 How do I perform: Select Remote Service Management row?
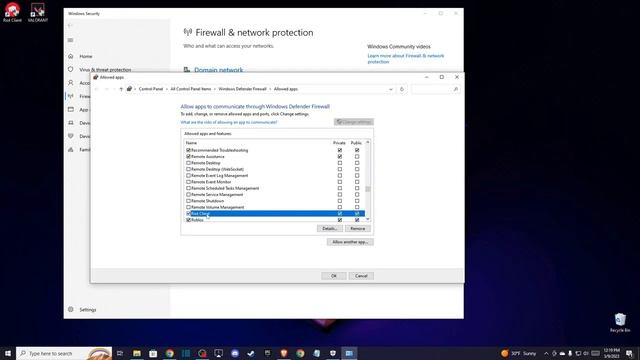tap(275, 195)
